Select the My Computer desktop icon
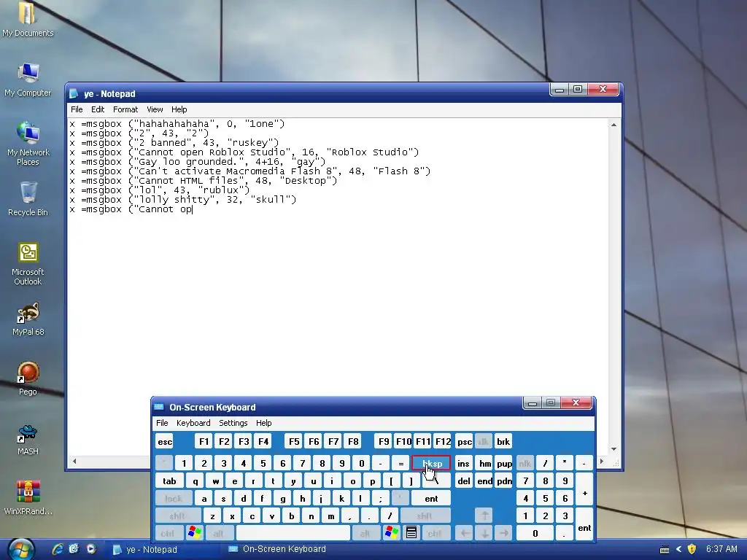 point(28,79)
